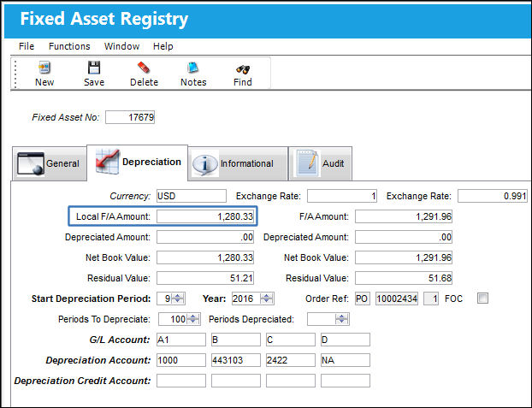
Task: Switch to the Informational tab
Action: pos(238,163)
